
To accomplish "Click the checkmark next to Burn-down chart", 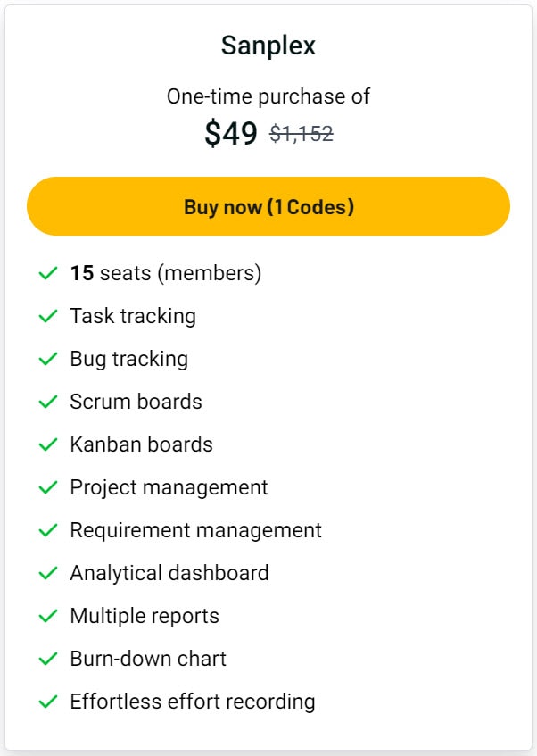I will pos(49,659).
